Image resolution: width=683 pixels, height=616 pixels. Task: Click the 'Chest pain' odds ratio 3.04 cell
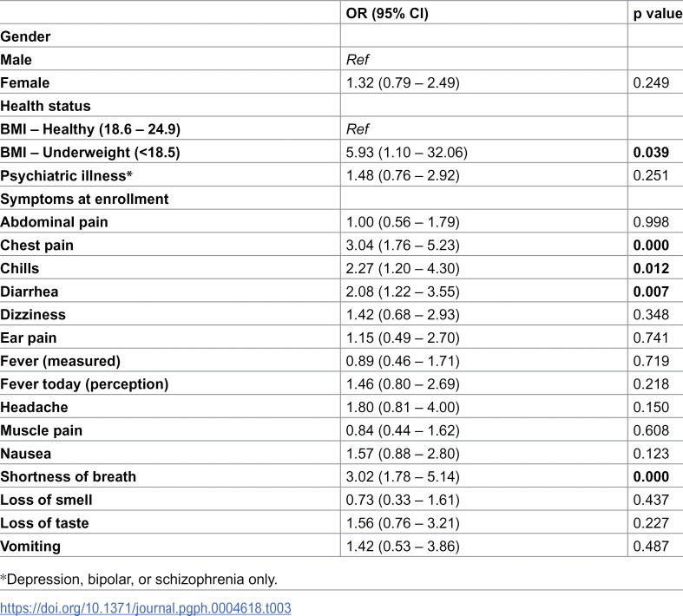coord(403,245)
